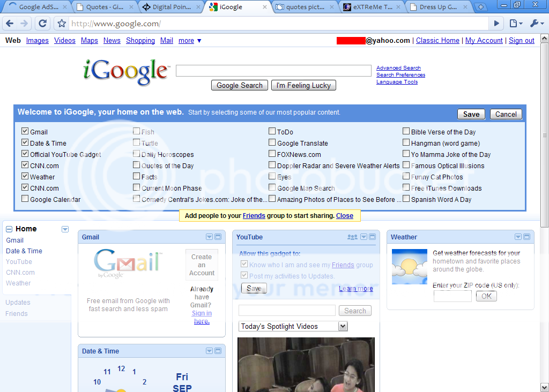This screenshot has height=392, width=549.
Task: Open Videos in the top navigation
Action: pos(65,41)
